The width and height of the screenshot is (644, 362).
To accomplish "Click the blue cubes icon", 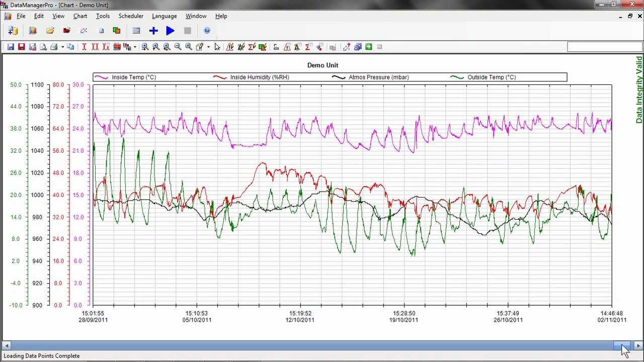I will click(x=358, y=47).
